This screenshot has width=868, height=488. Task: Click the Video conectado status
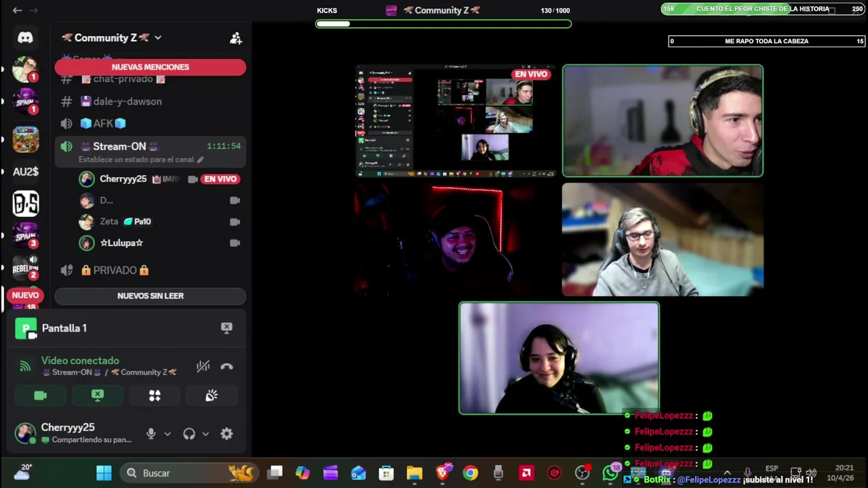click(x=80, y=361)
